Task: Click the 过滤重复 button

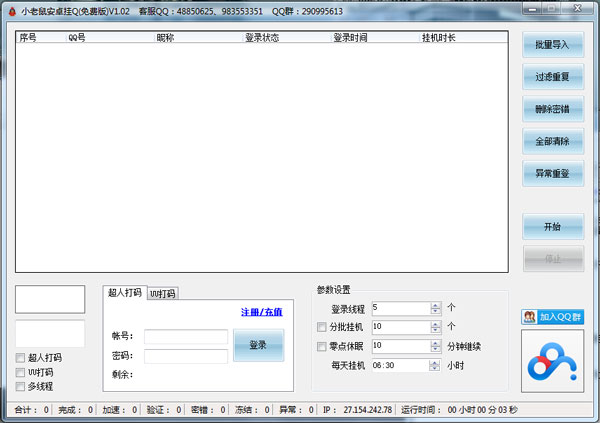Action: [x=552, y=77]
